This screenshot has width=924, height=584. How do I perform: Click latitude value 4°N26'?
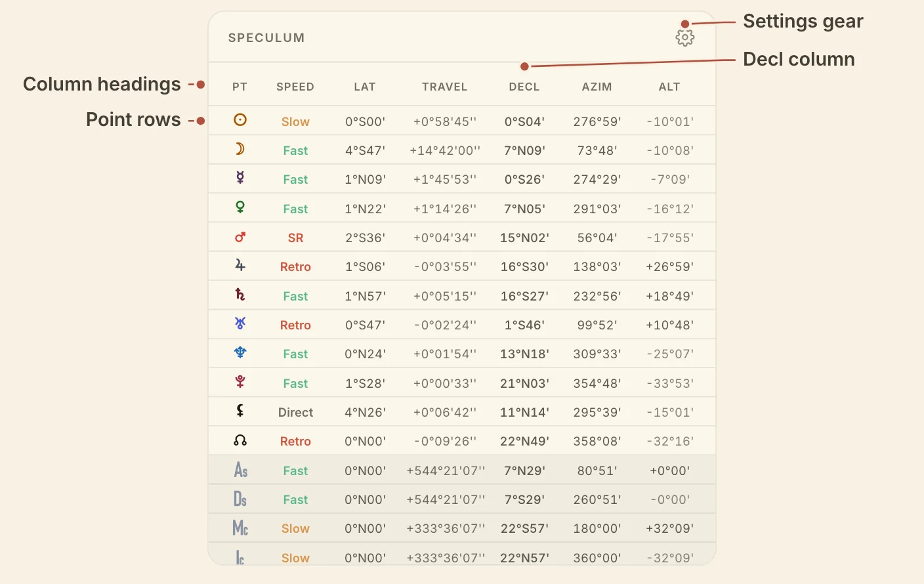365,413
